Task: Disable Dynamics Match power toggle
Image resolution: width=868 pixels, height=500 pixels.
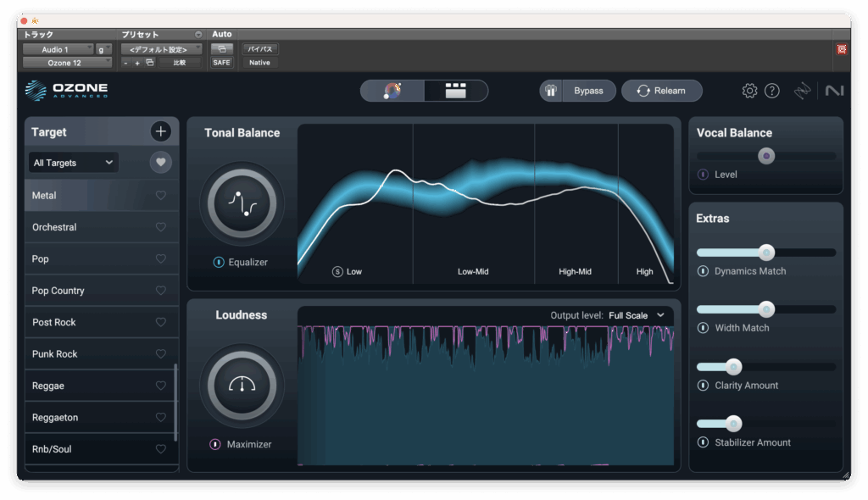Action: click(x=703, y=271)
